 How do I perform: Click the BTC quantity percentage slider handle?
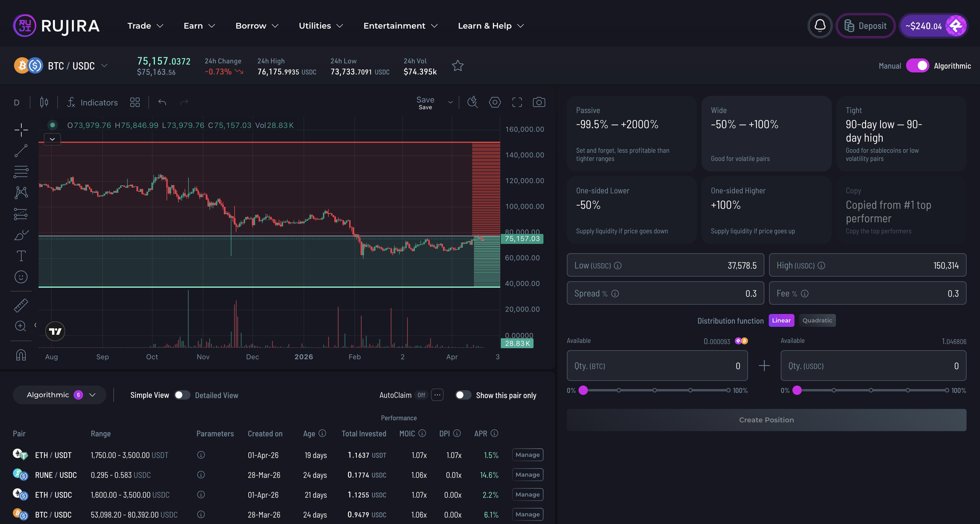583,390
